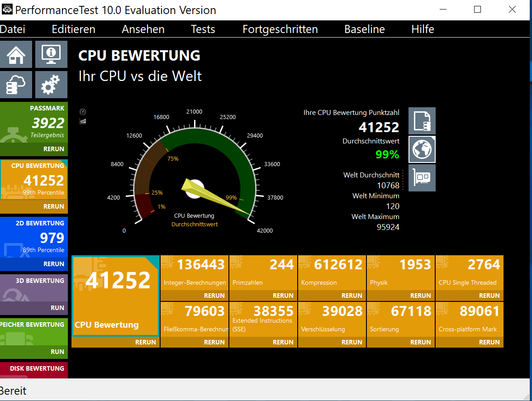Click the Welt Minimum 120 value
Viewport: 532px width, 401px height.
tap(393, 206)
